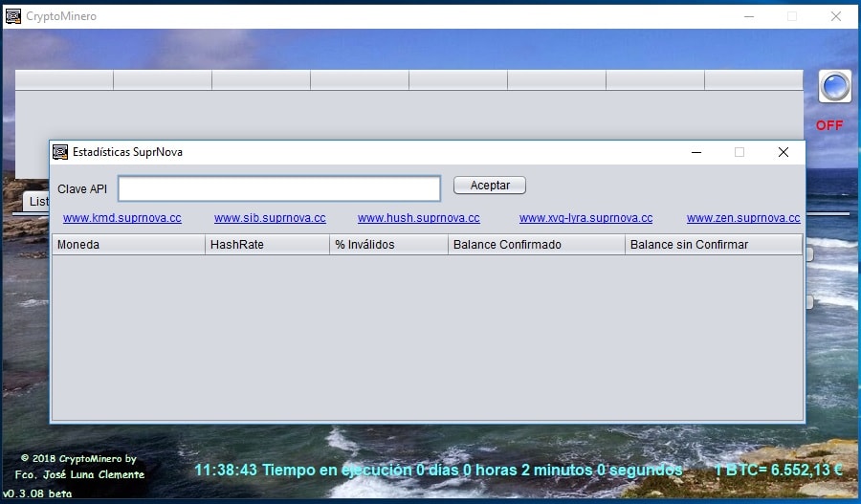The width and height of the screenshot is (861, 504).
Task: Click the Balance sin Confirmar column header
Action: click(x=714, y=244)
